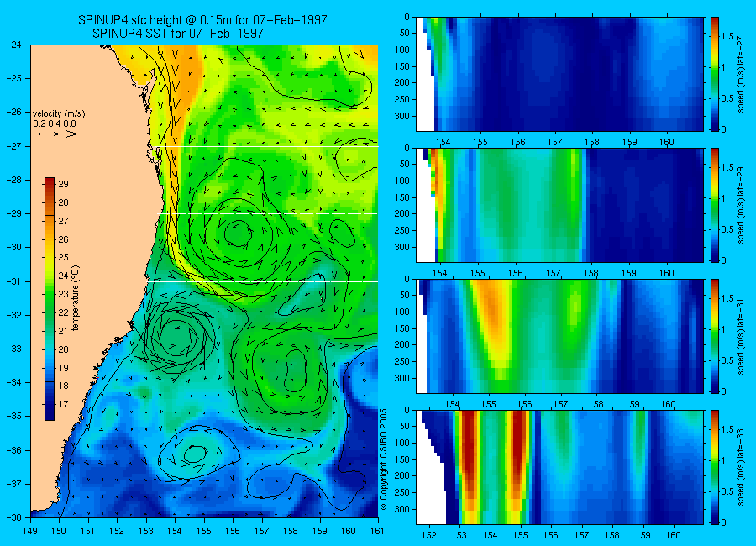Viewport: 756px width, 546px height.
Task: Click the speed color bar for lat=-33
Action: pyautogui.click(x=715, y=467)
